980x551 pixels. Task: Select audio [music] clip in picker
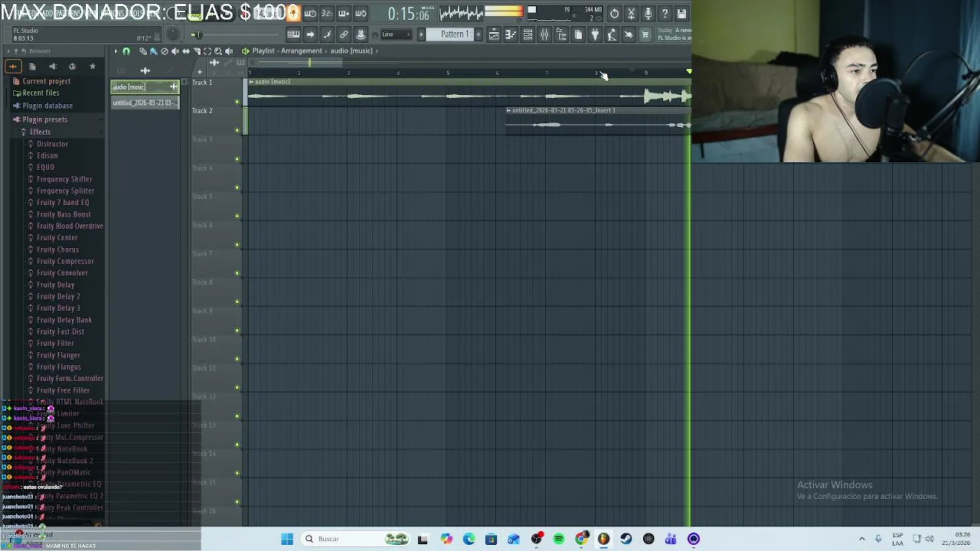click(x=145, y=86)
